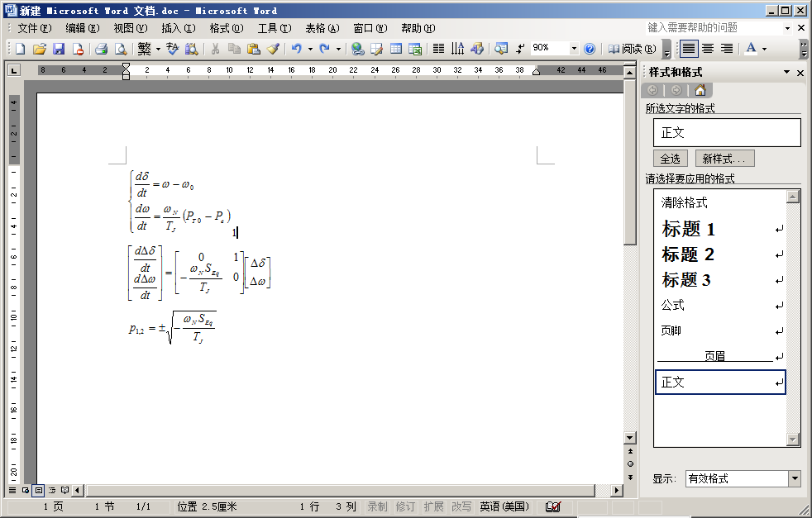Image resolution: width=812 pixels, height=518 pixels.
Task: Open the undo history dropdown arrow
Action: pos(310,50)
